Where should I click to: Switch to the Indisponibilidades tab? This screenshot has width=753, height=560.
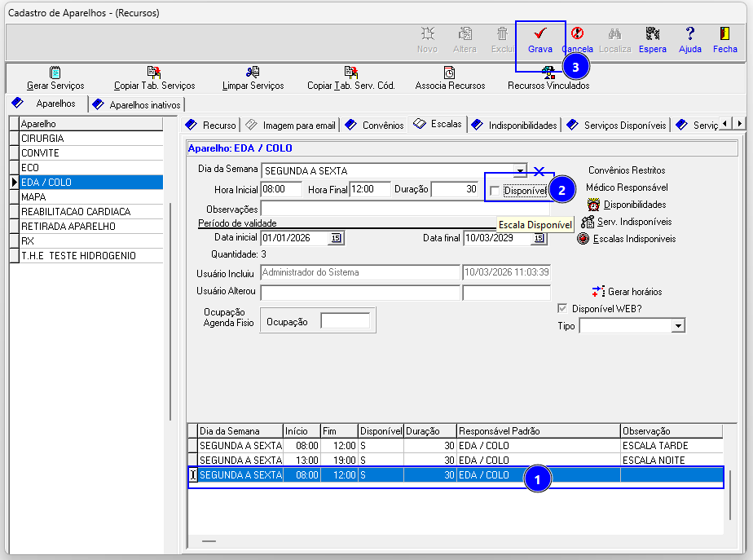pyautogui.click(x=522, y=126)
